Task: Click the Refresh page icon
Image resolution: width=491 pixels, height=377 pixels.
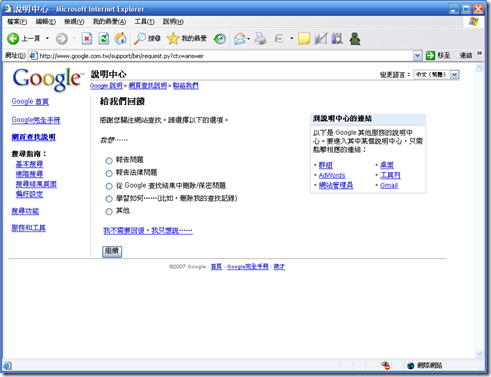Action: (104, 39)
